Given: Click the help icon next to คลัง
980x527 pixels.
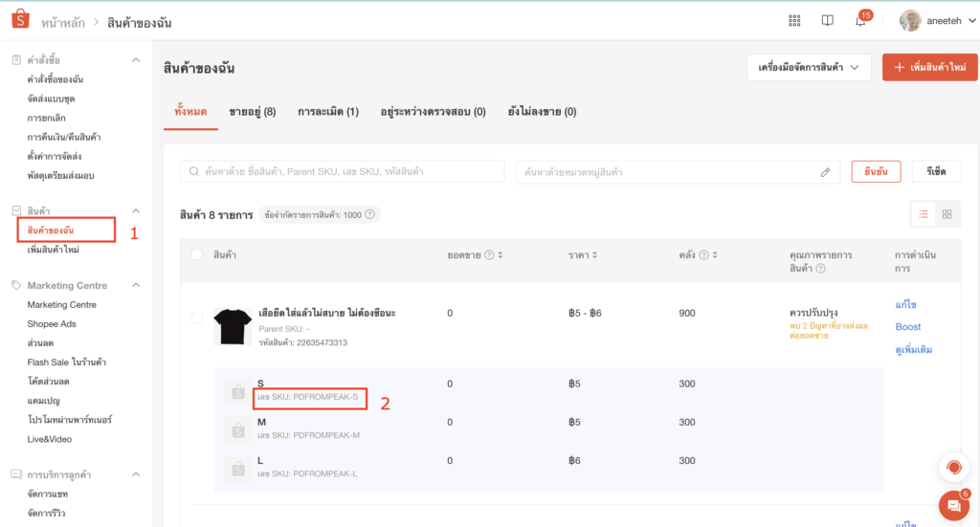Looking at the screenshot, I should coord(703,254).
